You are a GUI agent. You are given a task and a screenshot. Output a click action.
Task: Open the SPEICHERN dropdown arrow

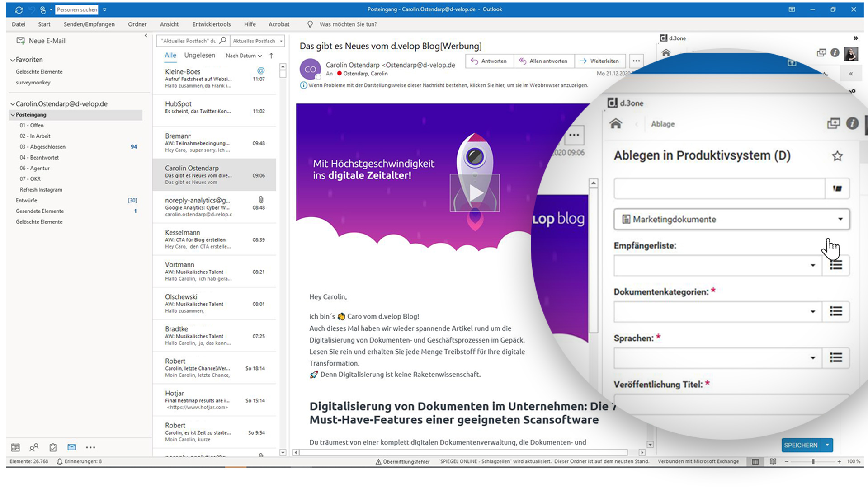[827, 445]
